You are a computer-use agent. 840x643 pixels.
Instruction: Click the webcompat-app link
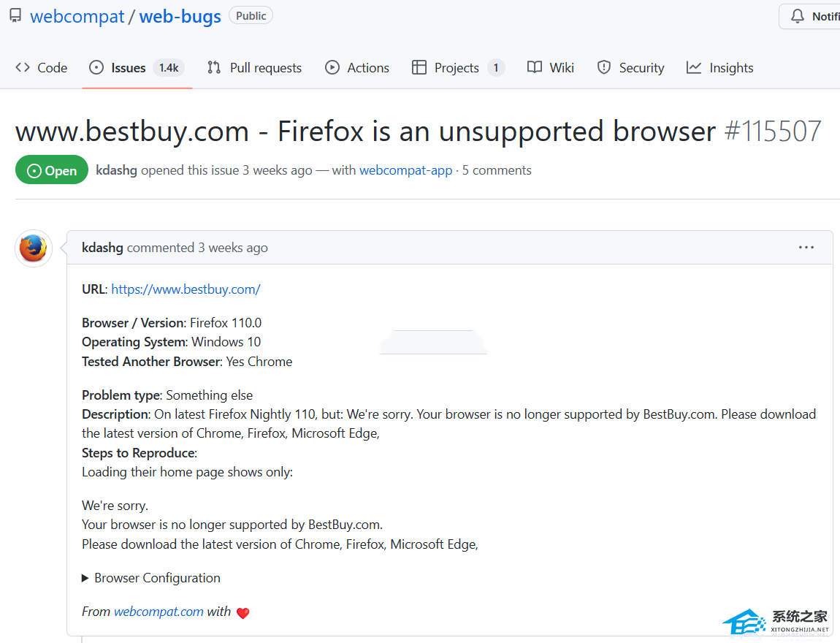pos(405,170)
